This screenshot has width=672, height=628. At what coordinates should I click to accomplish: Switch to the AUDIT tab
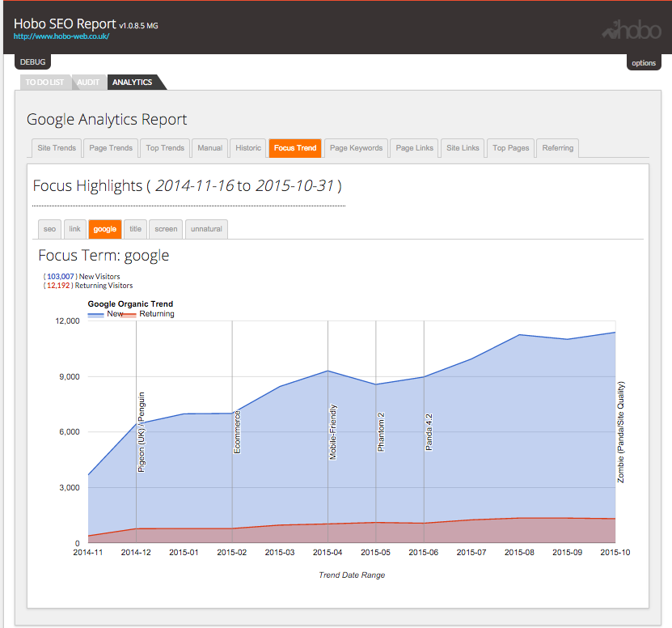tap(88, 83)
